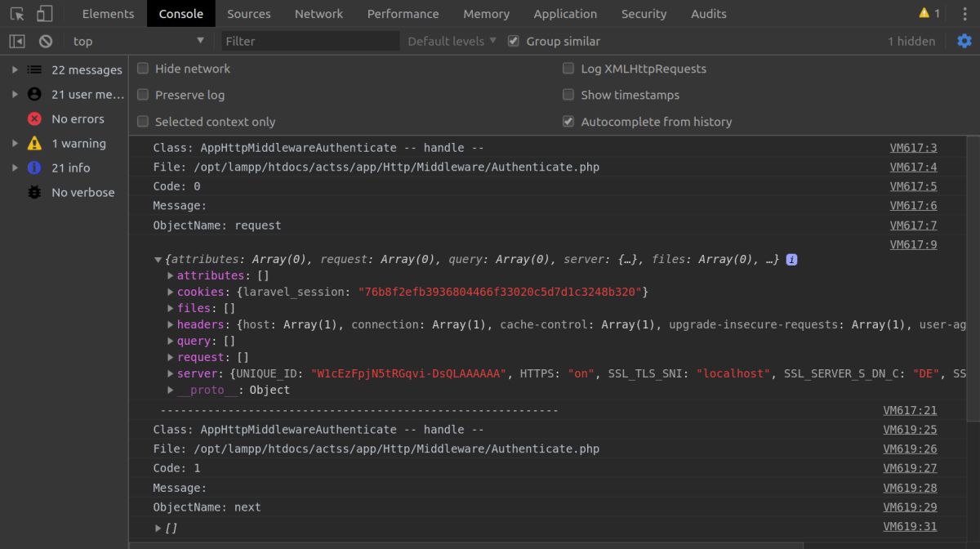Expand the attributes property
This screenshot has height=549, width=980.
coord(171,275)
